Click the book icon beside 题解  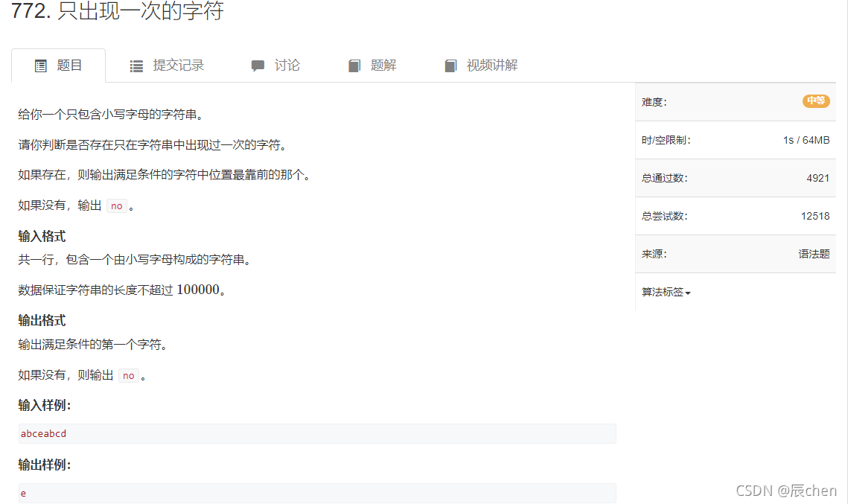pos(354,65)
